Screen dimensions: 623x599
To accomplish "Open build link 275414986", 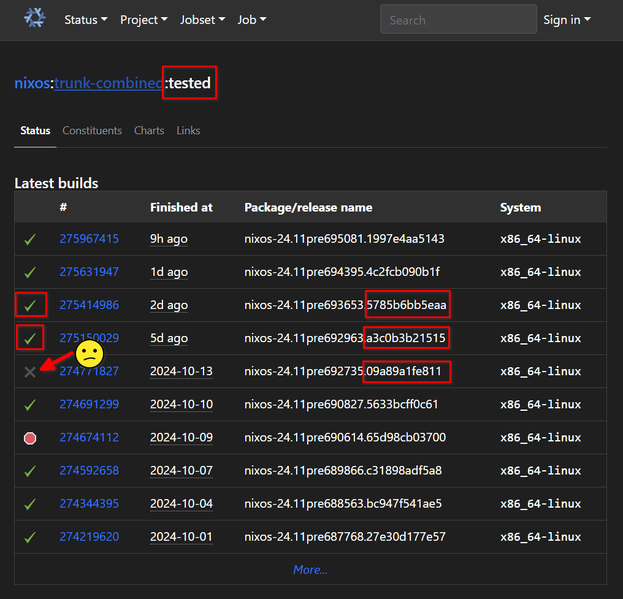I will click(89, 305).
